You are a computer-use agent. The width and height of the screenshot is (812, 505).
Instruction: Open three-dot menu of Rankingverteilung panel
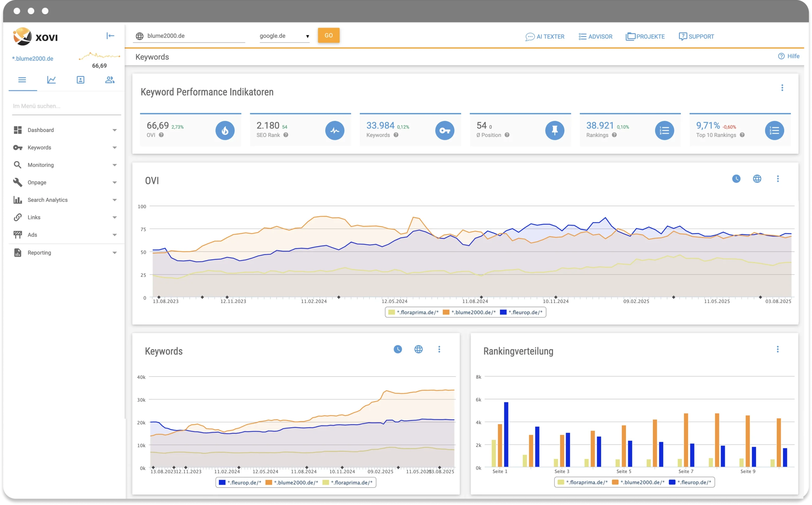777,349
